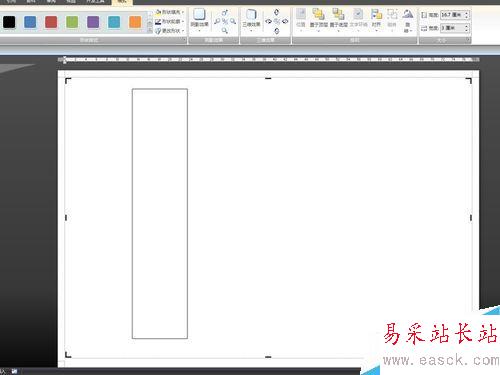Nudge the shadow right

pyautogui.click(x=233, y=22)
